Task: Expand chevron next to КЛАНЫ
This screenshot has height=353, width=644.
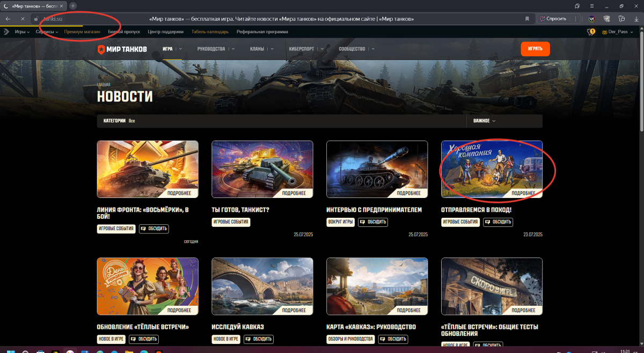Action: [272, 49]
